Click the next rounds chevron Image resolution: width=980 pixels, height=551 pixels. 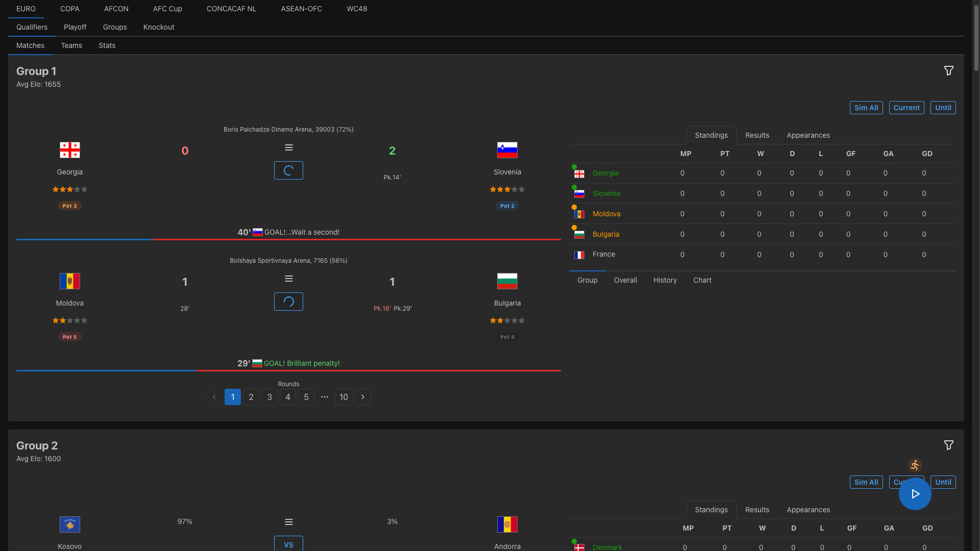[362, 397]
